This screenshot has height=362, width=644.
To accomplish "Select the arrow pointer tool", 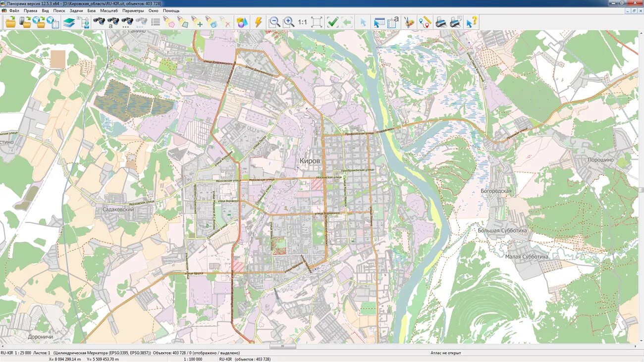I will coord(363,22).
